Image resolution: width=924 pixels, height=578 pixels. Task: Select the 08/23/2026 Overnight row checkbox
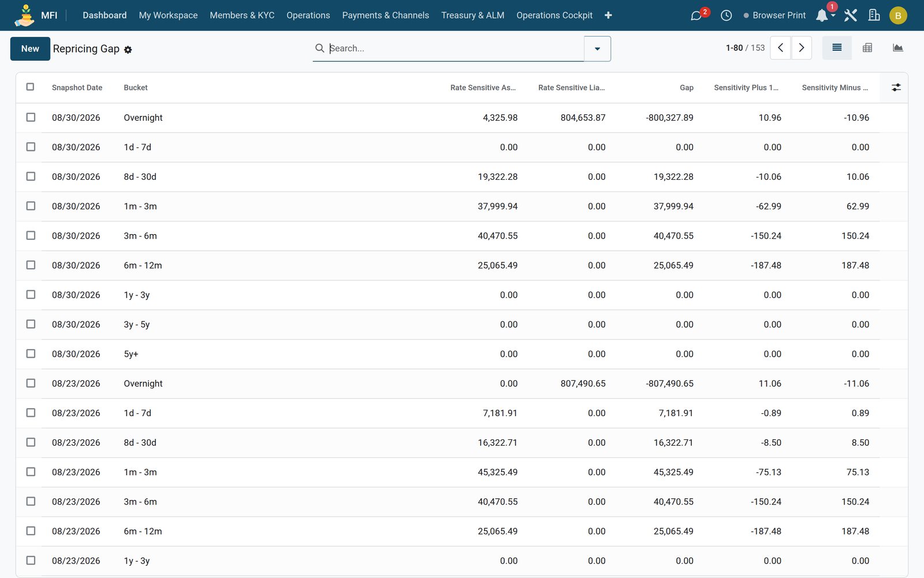click(31, 383)
